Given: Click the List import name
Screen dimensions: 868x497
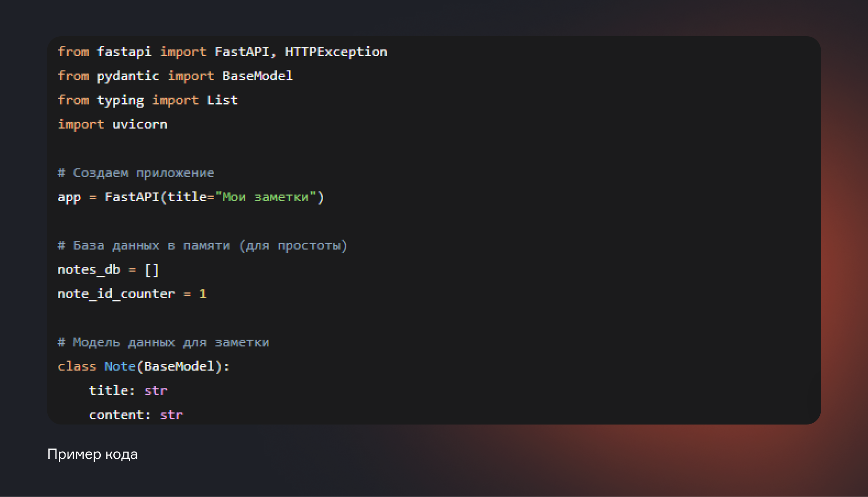Looking at the screenshot, I should click(222, 100).
